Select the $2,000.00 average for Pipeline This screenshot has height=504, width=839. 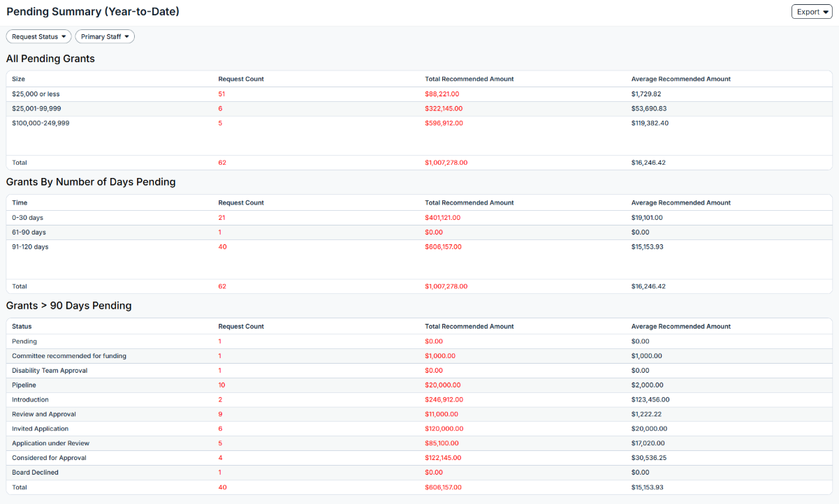[x=648, y=385]
